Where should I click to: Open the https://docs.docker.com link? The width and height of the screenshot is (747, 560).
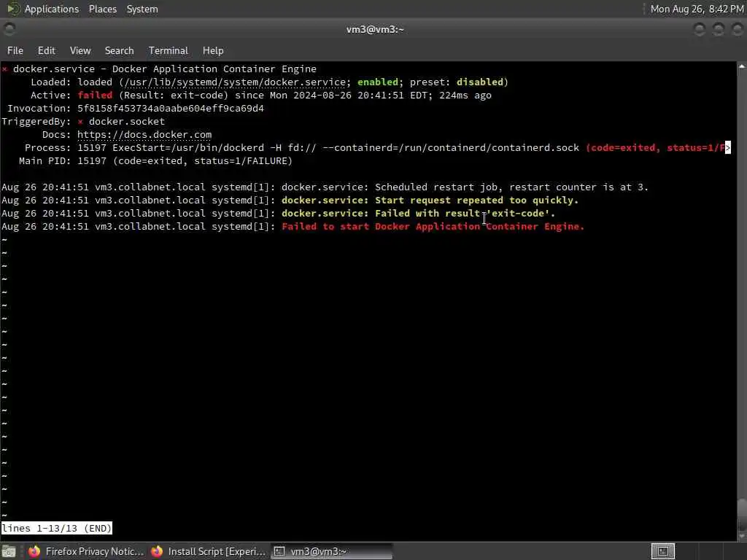(x=144, y=135)
